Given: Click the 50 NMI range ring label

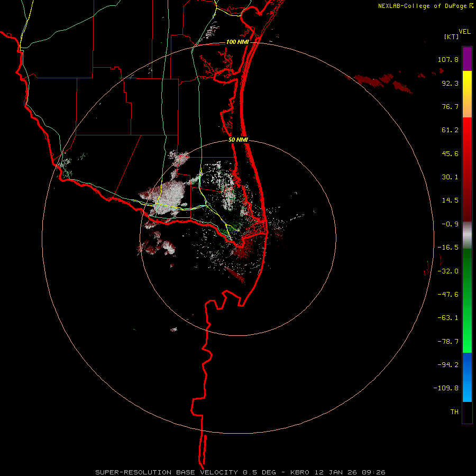Looking at the screenshot, I should (x=239, y=140).
